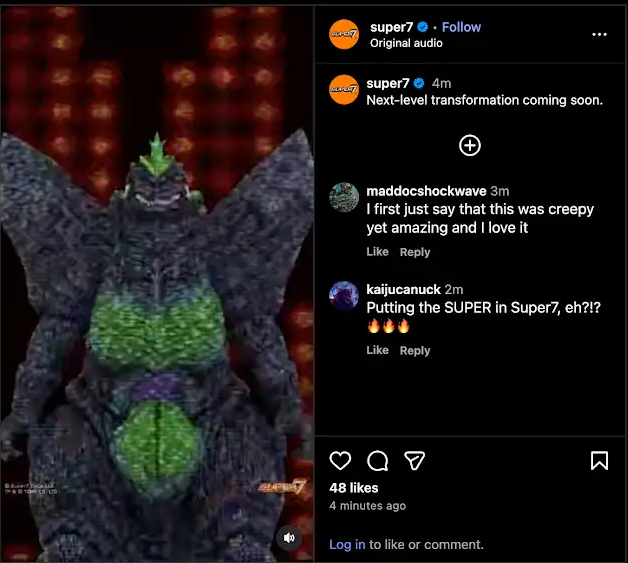This screenshot has width=628, height=563.
Task: Open Original audio link
Action: click(x=406, y=43)
